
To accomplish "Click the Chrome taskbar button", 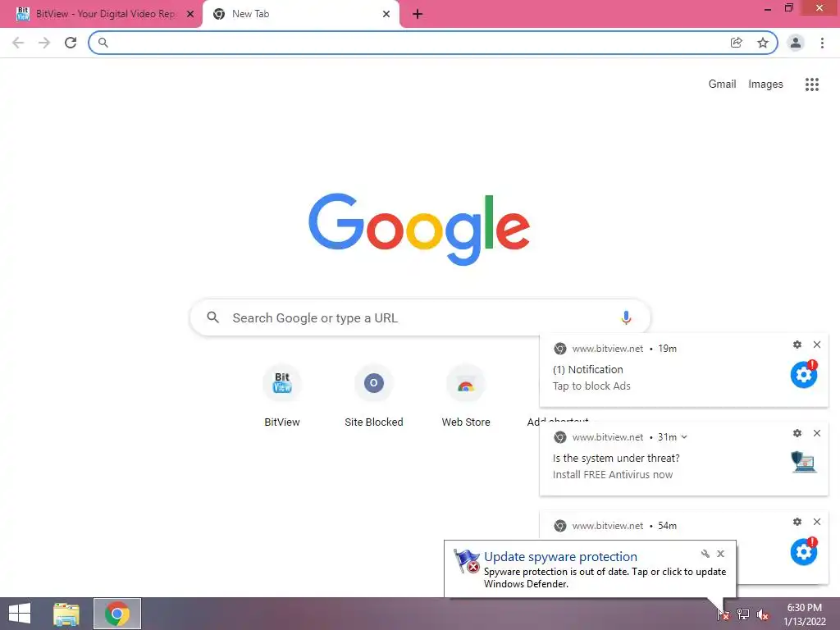I will pyautogui.click(x=117, y=614).
